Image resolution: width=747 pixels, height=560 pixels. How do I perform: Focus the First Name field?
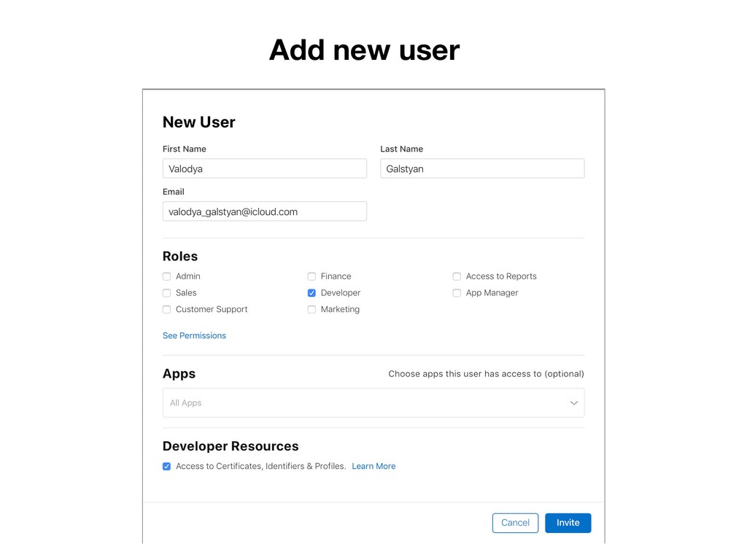(265, 168)
